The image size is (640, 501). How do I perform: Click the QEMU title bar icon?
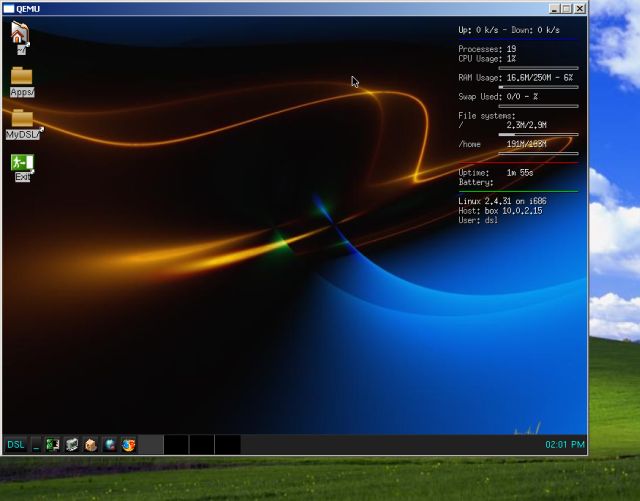pyautogui.click(x=9, y=9)
